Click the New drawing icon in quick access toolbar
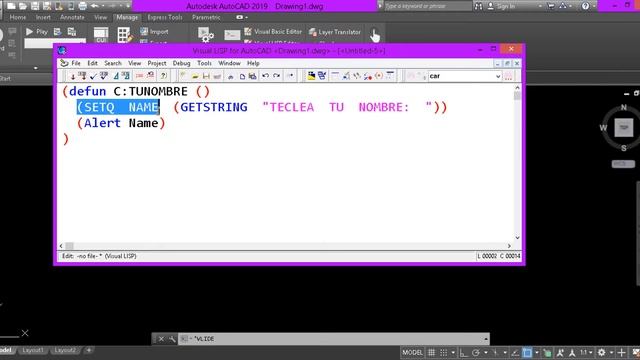Viewport: 640px width, 360px height. (x=11, y=6)
